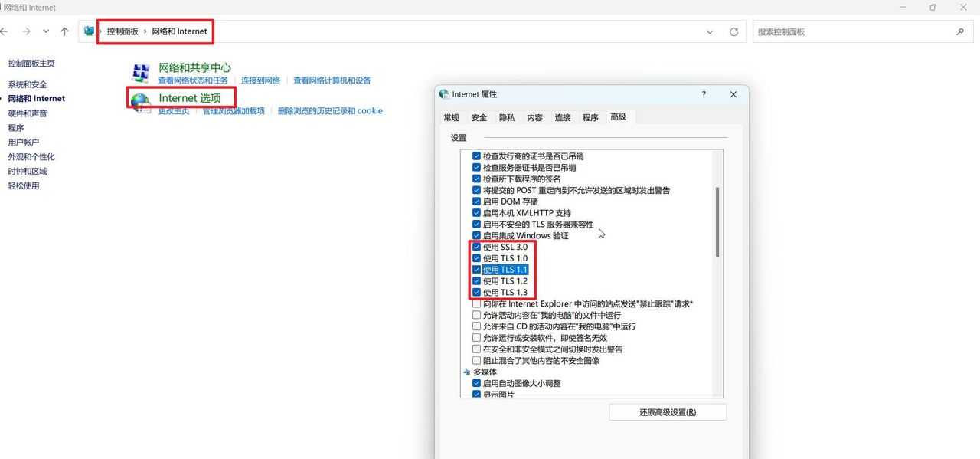980x459 pixels.
Task: Click the Internet 选项 globe icon
Action: (x=140, y=103)
